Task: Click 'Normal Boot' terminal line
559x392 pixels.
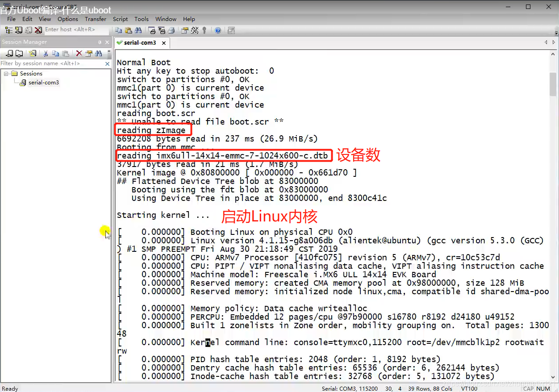Action: click(x=144, y=63)
